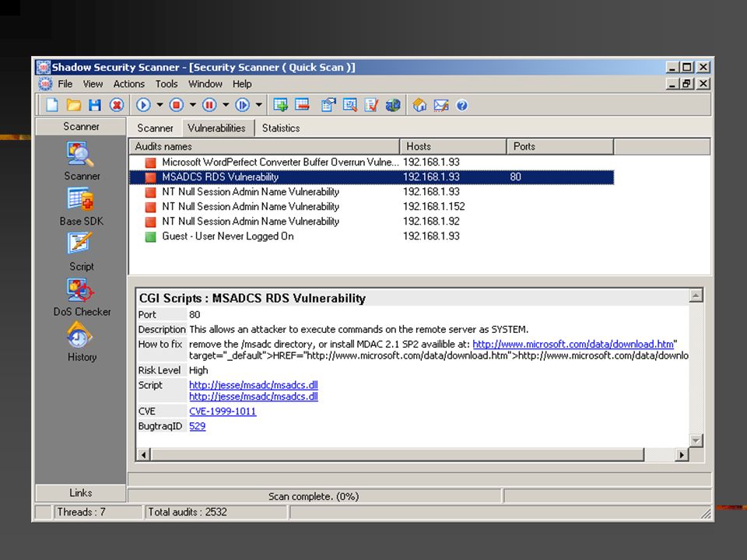This screenshot has height=560, width=747.
Task: Open the Base SDK sidebar module
Action: 82,207
